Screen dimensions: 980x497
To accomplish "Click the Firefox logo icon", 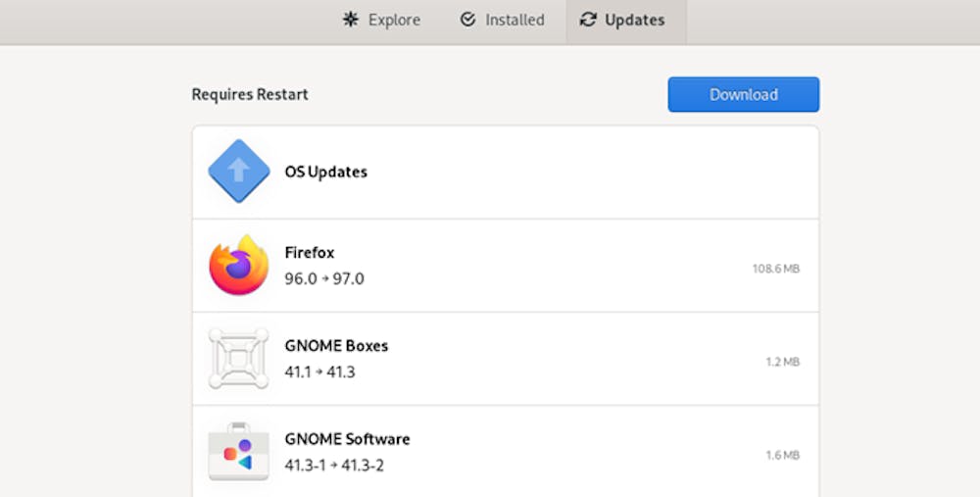I will [x=238, y=266].
